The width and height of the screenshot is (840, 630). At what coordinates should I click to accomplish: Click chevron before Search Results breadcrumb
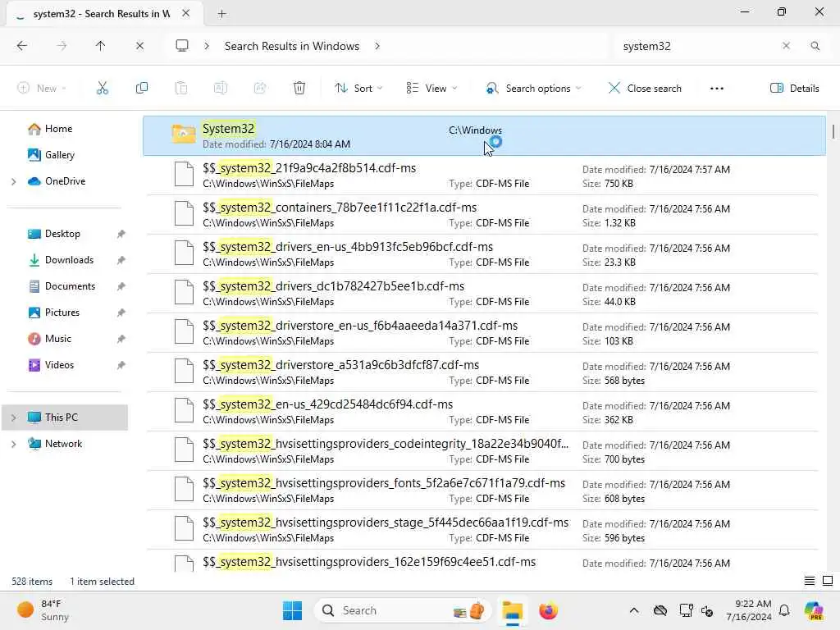207,46
